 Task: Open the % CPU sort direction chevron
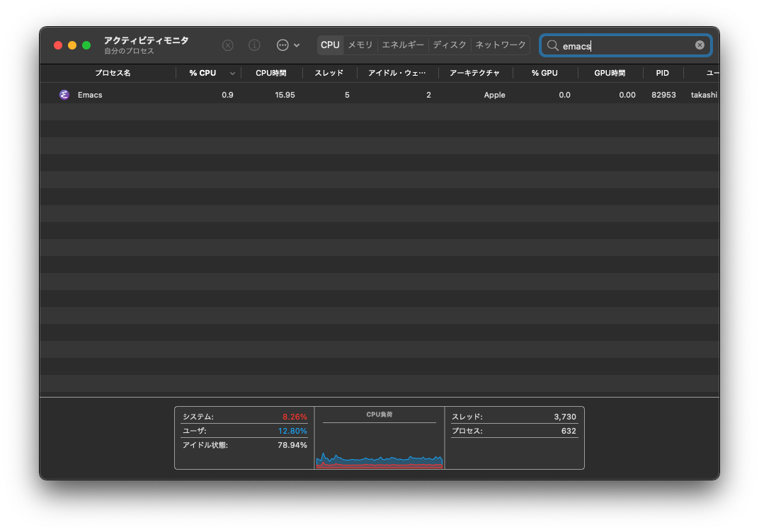click(x=232, y=73)
